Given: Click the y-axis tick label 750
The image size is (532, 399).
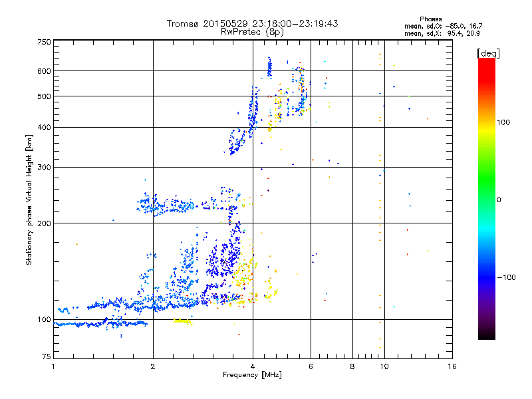Looking at the screenshot, I should click(x=44, y=42).
